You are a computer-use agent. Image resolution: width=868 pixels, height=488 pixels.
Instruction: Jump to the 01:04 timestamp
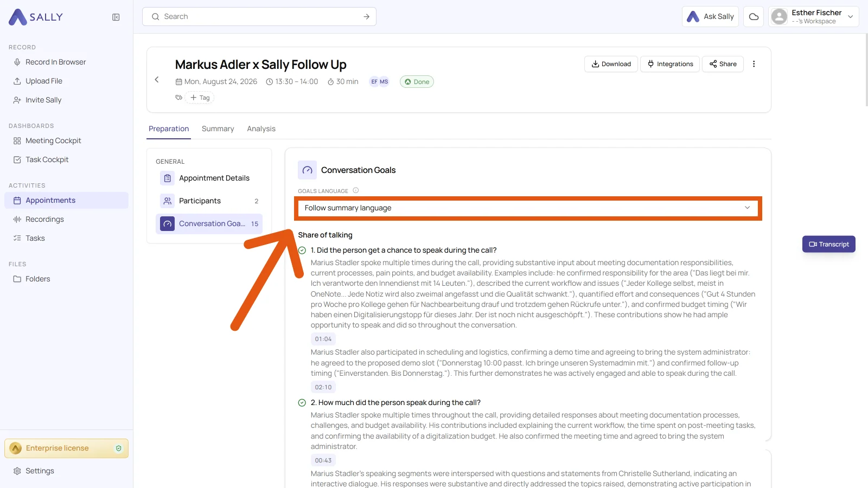click(x=323, y=339)
